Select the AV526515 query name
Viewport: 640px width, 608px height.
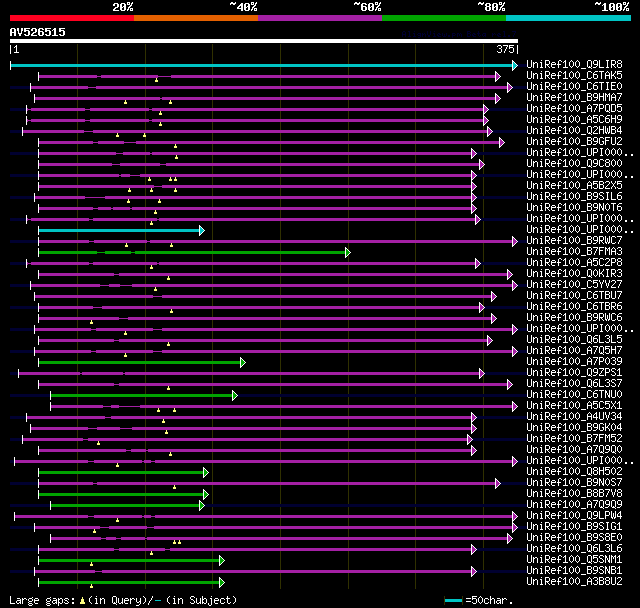coord(38,32)
